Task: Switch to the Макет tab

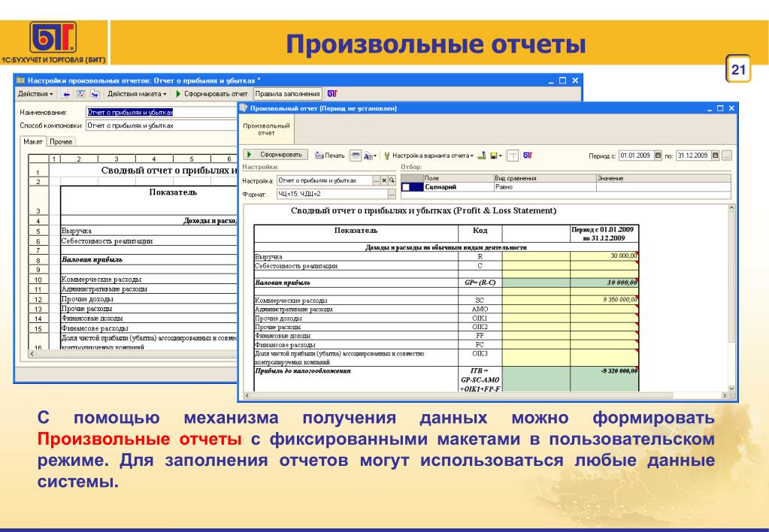Action: [33, 141]
